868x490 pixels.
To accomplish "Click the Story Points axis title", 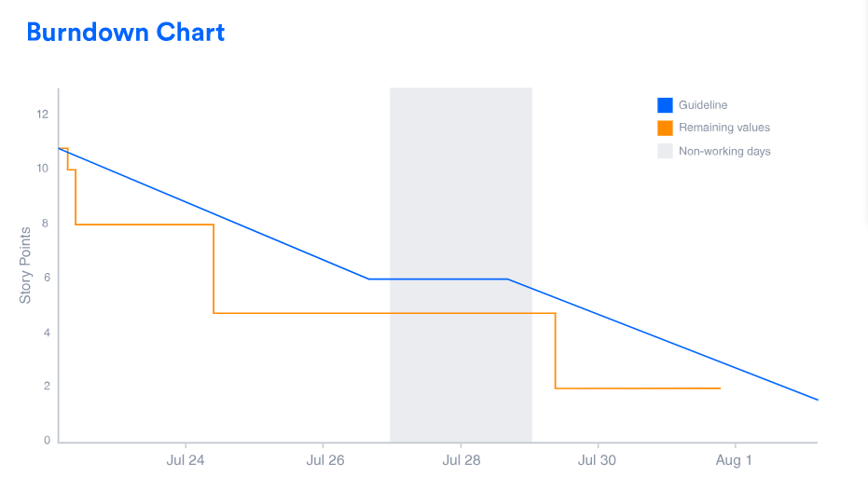I will [26, 265].
